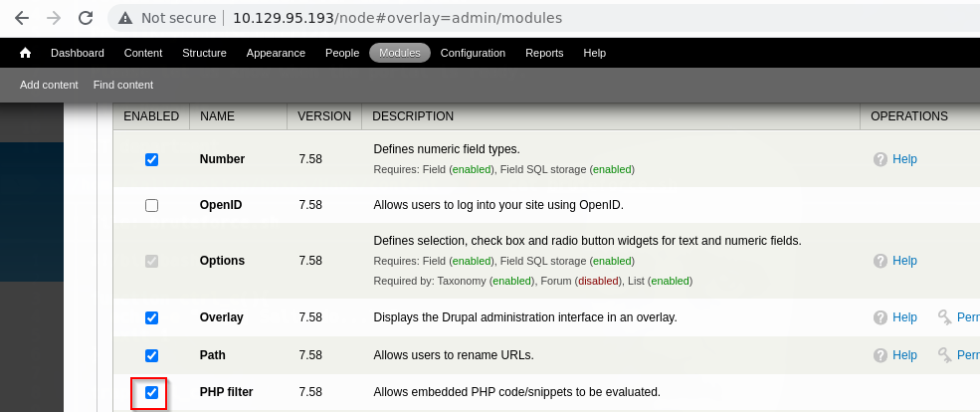Open Help link for Path module
This screenshot has height=412, width=980.
[x=904, y=355]
